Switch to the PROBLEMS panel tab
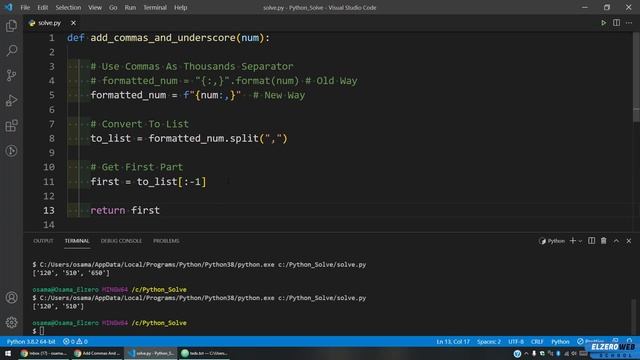The height and width of the screenshot is (360, 640). [x=166, y=241]
